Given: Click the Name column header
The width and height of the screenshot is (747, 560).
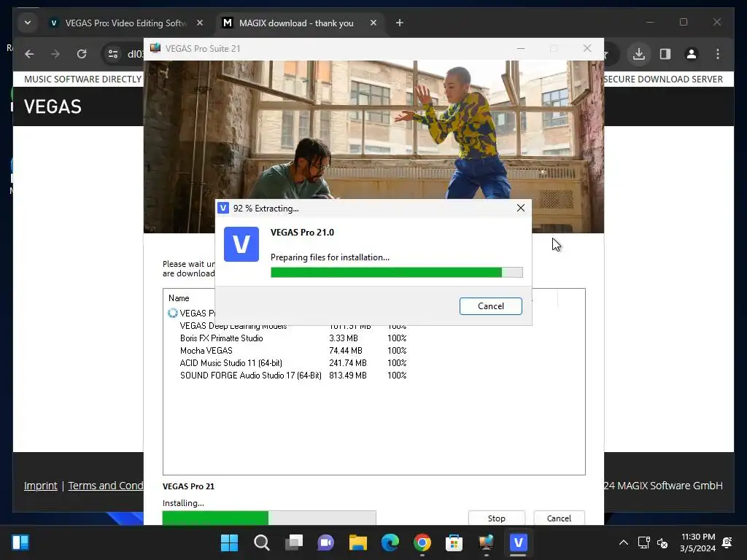Looking at the screenshot, I should click(179, 298).
